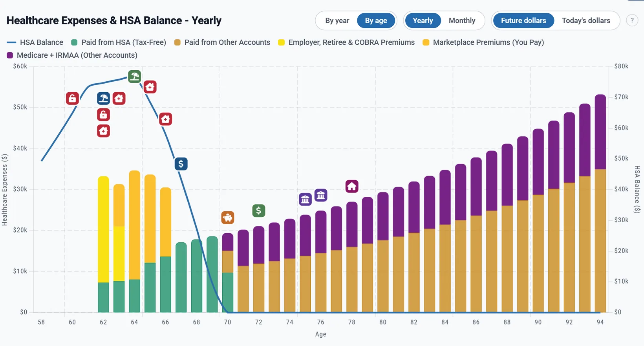Click the tan Other Accounts segment at age 86
This screenshot has height=346, width=644.
click(476, 264)
